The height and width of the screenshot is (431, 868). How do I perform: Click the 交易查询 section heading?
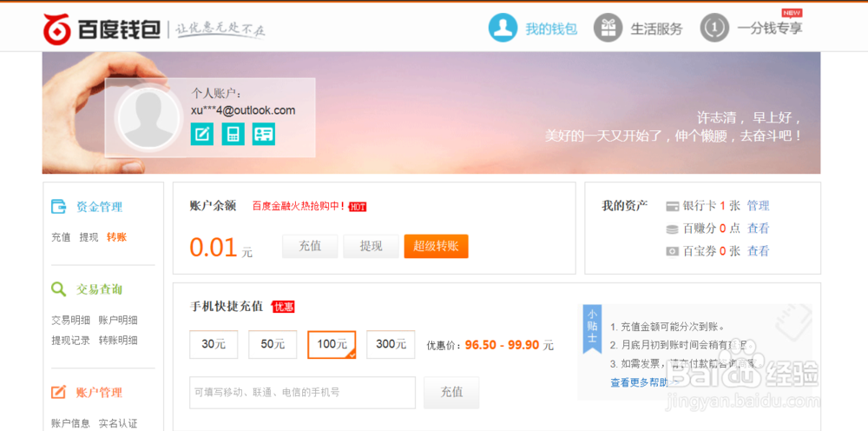(99, 289)
